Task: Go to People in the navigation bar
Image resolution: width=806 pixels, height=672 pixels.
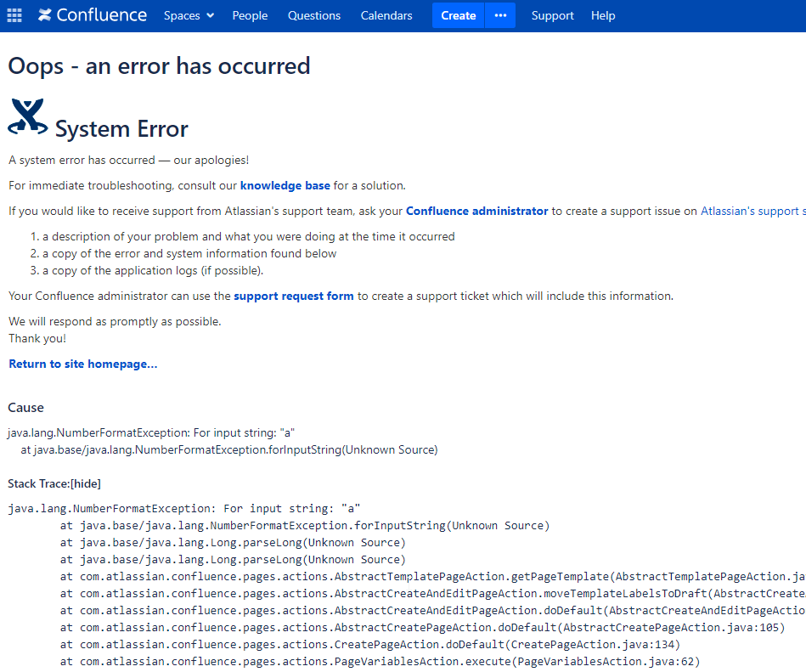Action: pos(250,15)
